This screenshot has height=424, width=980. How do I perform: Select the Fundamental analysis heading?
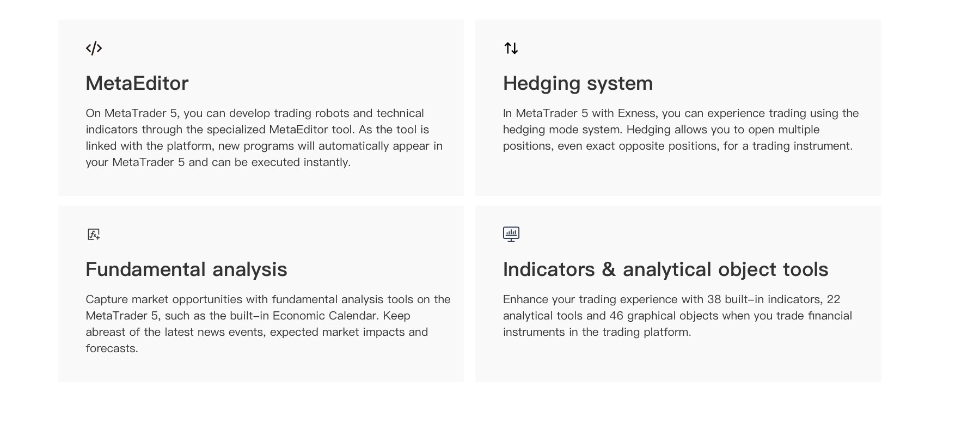[x=186, y=269]
